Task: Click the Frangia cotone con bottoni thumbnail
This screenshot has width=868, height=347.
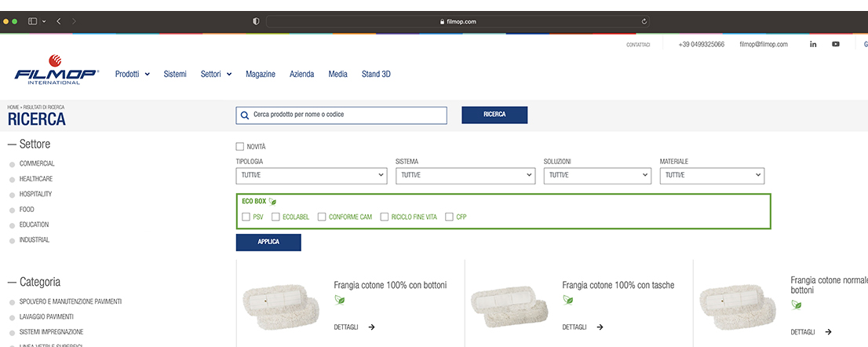Action: (281, 303)
